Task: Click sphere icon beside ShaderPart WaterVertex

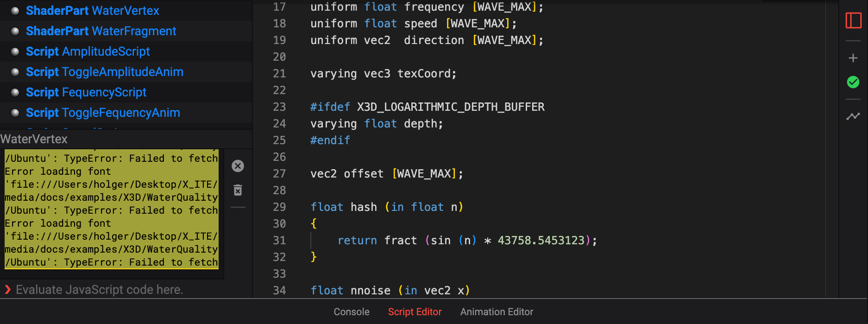Action: tap(15, 11)
